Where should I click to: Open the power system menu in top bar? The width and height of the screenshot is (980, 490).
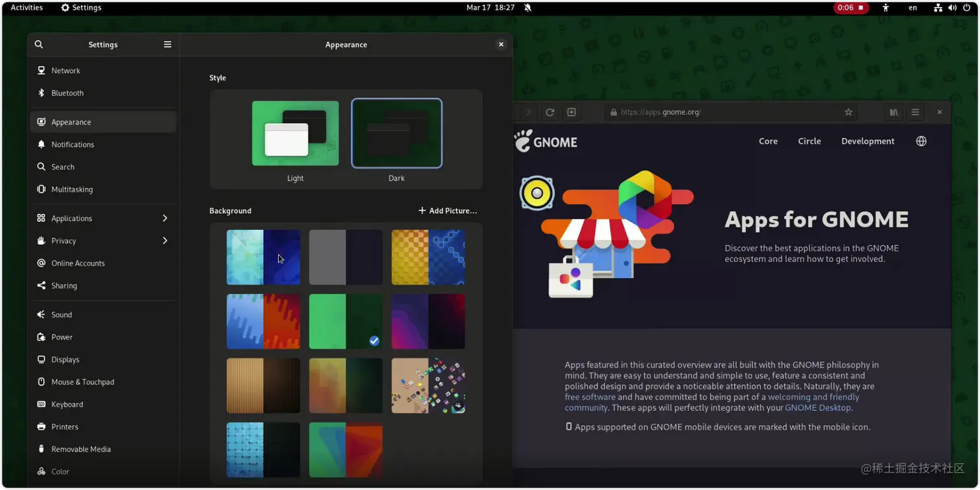[x=966, y=8]
